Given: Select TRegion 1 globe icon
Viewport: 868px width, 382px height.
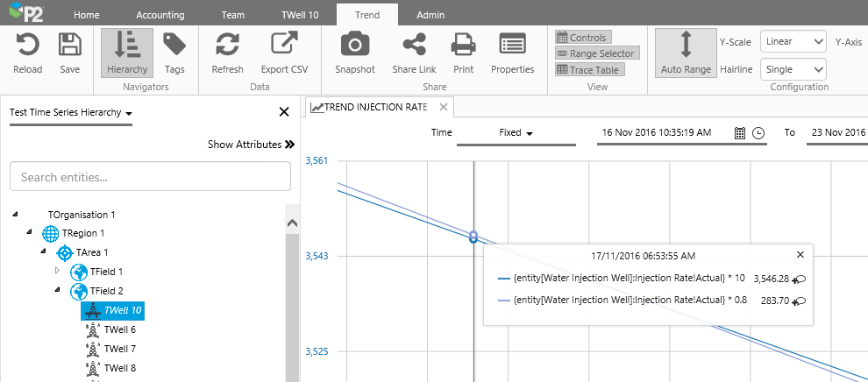Looking at the screenshot, I should click(50, 233).
